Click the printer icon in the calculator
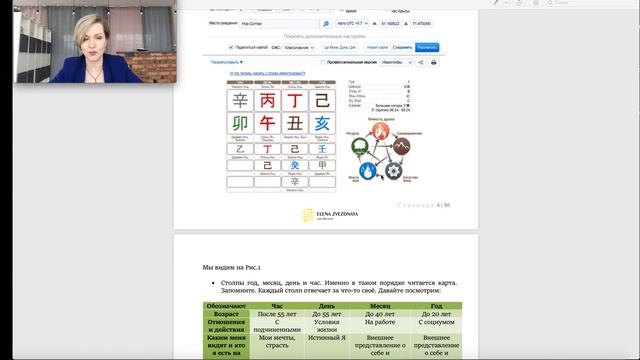The image size is (640, 360). [433, 62]
